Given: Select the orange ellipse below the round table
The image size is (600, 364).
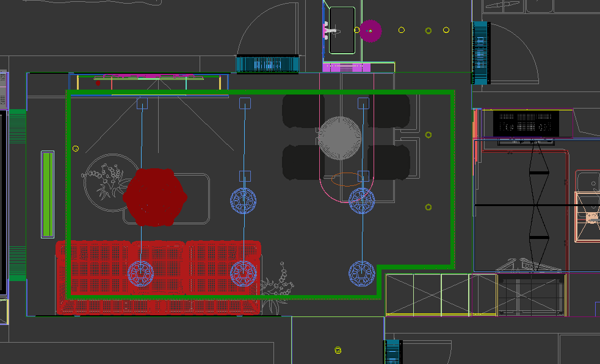Looking at the screenshot, I should tap(345, 179).
